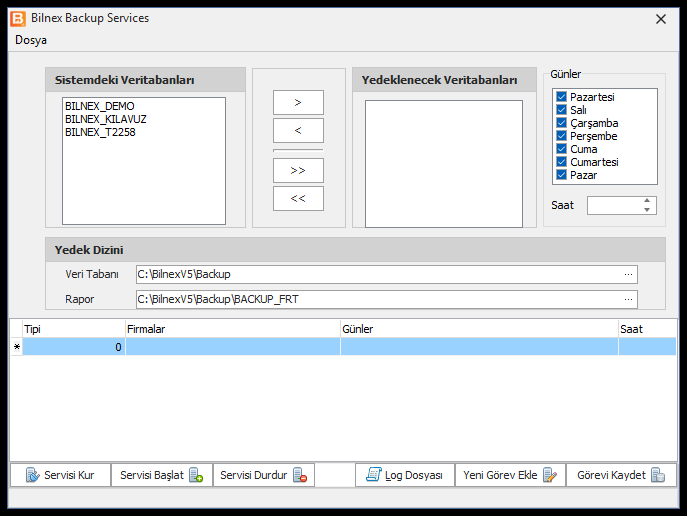
Task: Click the Servisi Kur install icon
Action: [x=32, y=475]
